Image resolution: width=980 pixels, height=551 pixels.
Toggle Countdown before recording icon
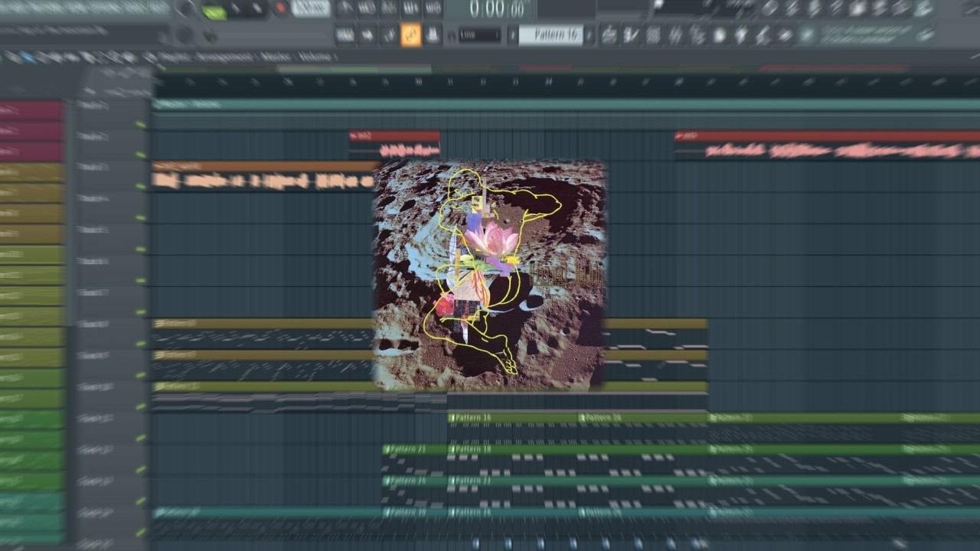coord(389,8)
